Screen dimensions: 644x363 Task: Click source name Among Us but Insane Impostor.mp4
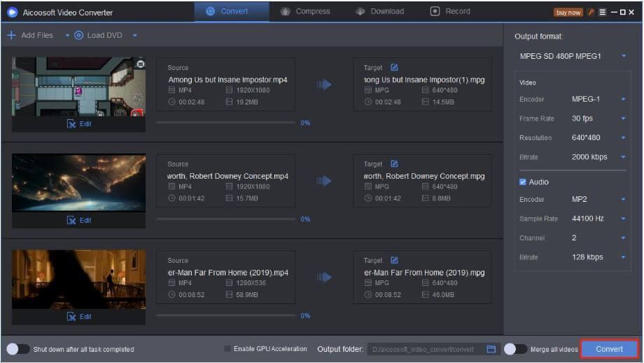tap(227, 80)
